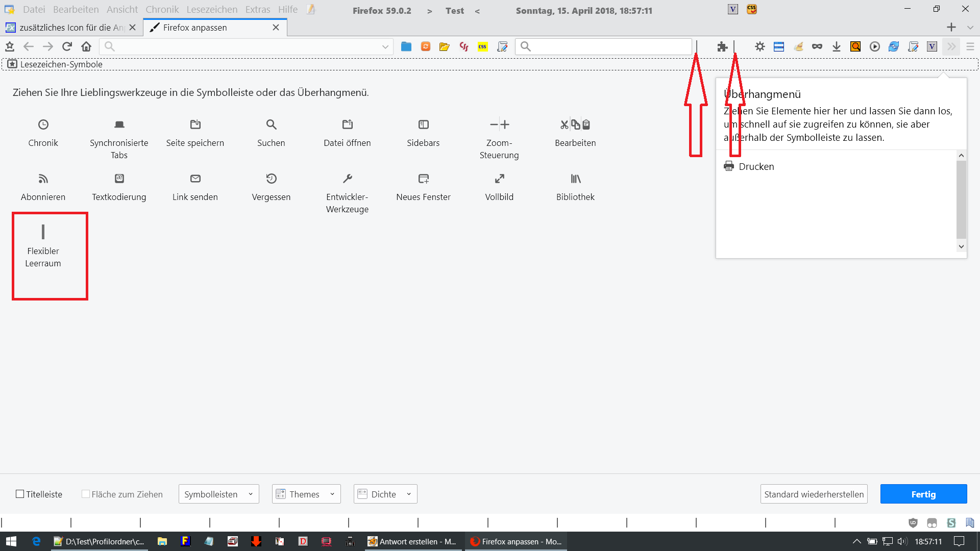980x551 pixels.
Task: Toggle the Fläche zum Ziehen checkbox
Action: coord(86,494)
